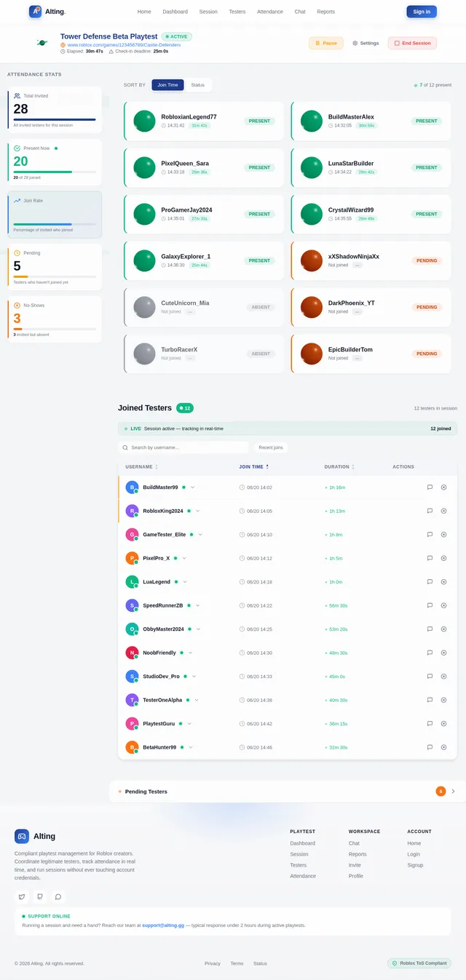466x980 pixels.
Task: Expand the GameTester_Elite row chevron
Action: pyautogui.click(x=200, y=535)
